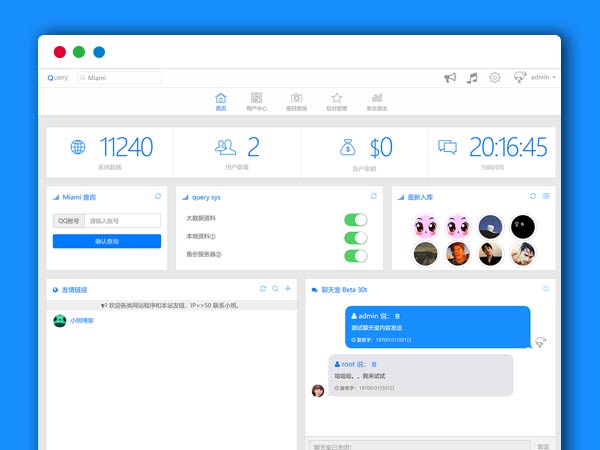Turn off the 备份服务器 switch
The height and width of the screenshot is (450, 600).
[355, 256]
